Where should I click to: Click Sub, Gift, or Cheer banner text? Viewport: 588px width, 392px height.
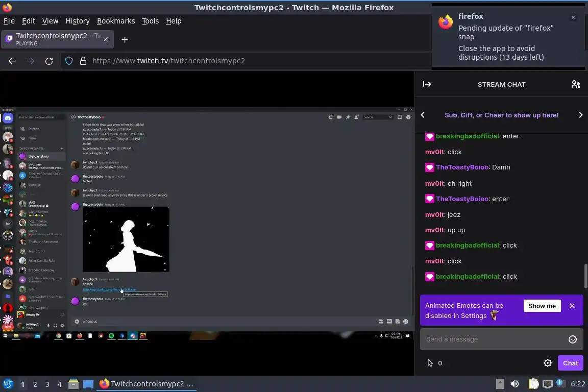[501, 115]
